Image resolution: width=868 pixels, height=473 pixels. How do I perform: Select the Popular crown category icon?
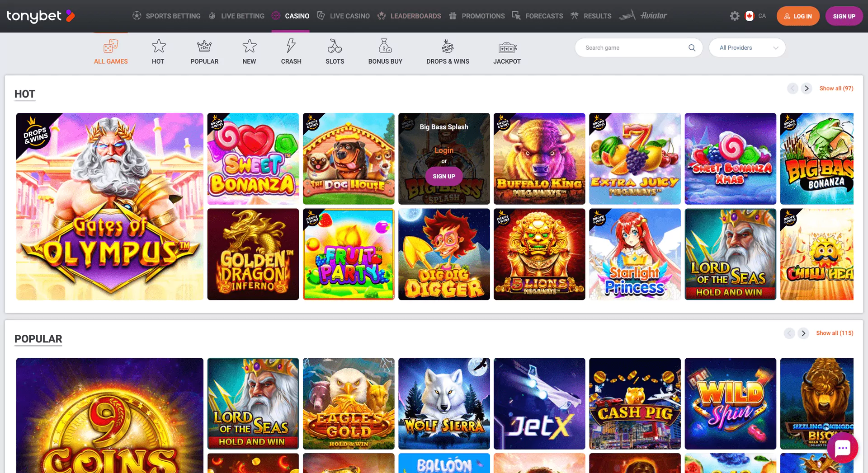[204, 46]
